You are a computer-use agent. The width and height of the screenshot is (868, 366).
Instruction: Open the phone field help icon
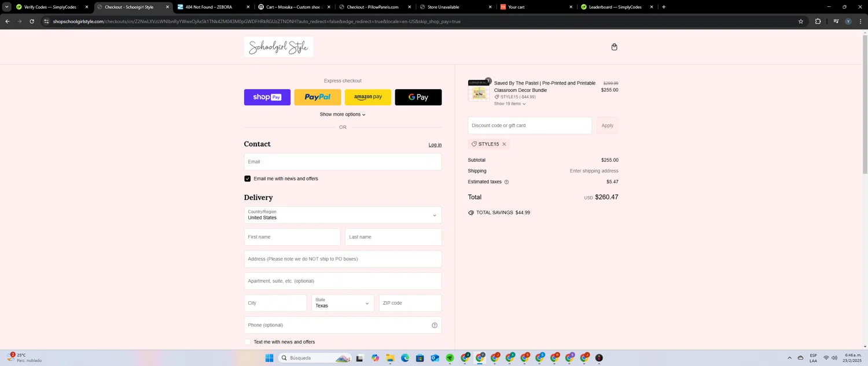(x=435, y=325)
